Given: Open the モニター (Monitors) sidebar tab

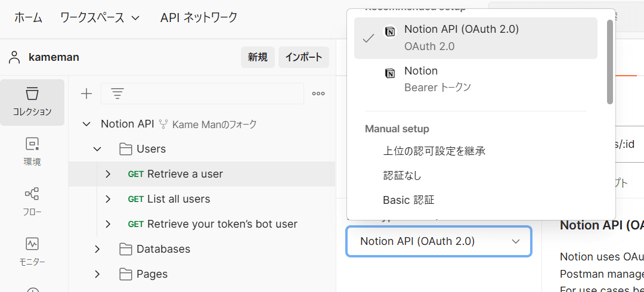Looking at the screenshot, I should click(32, 252).
